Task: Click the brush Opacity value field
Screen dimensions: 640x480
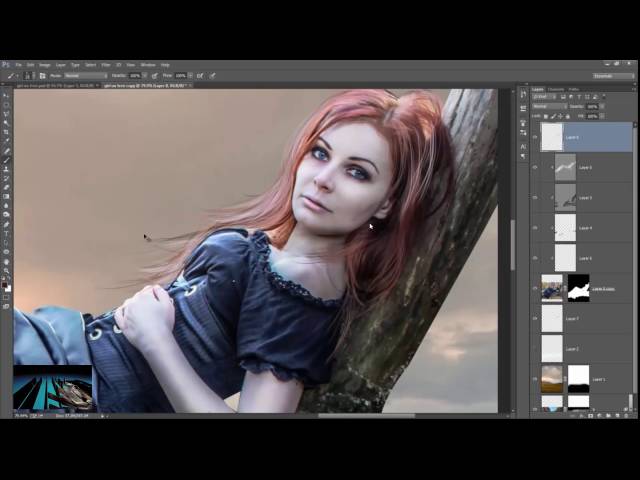Action: [135, 76]
